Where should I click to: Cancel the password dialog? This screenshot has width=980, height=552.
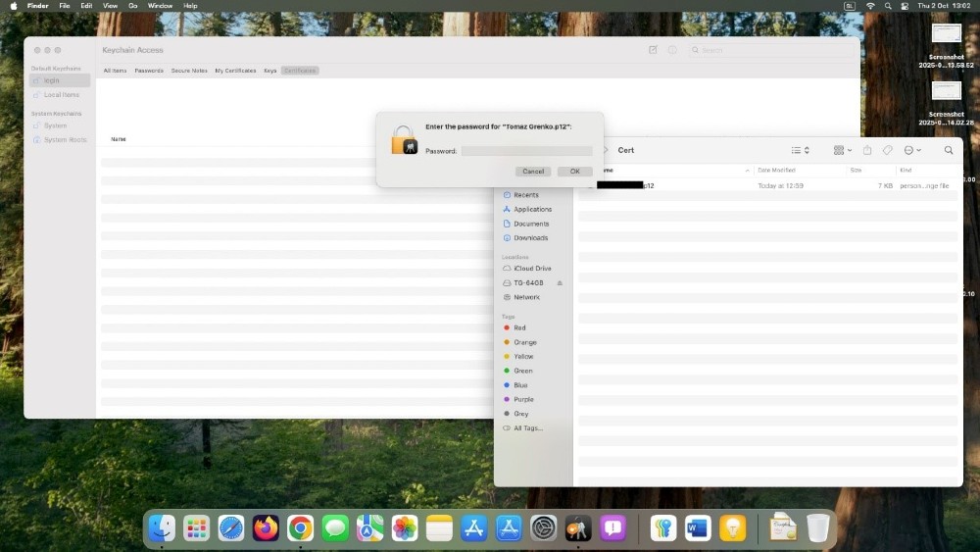tap(533, 172)
